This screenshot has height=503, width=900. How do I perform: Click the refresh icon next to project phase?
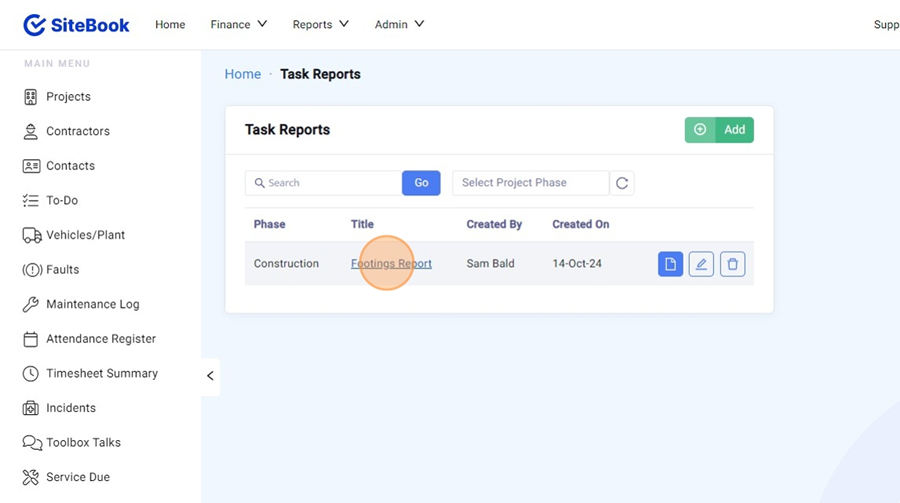tap(622, 183)
